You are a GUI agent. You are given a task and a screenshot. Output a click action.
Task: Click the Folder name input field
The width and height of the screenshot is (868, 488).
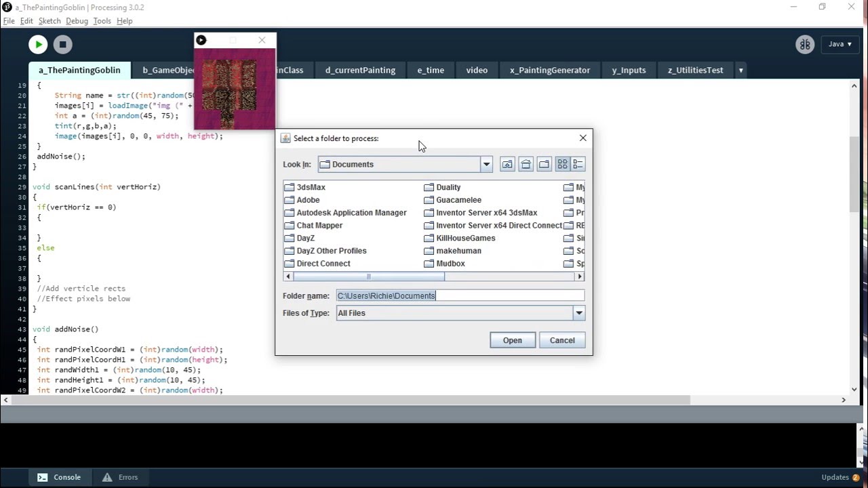click(x=460, y=296)
